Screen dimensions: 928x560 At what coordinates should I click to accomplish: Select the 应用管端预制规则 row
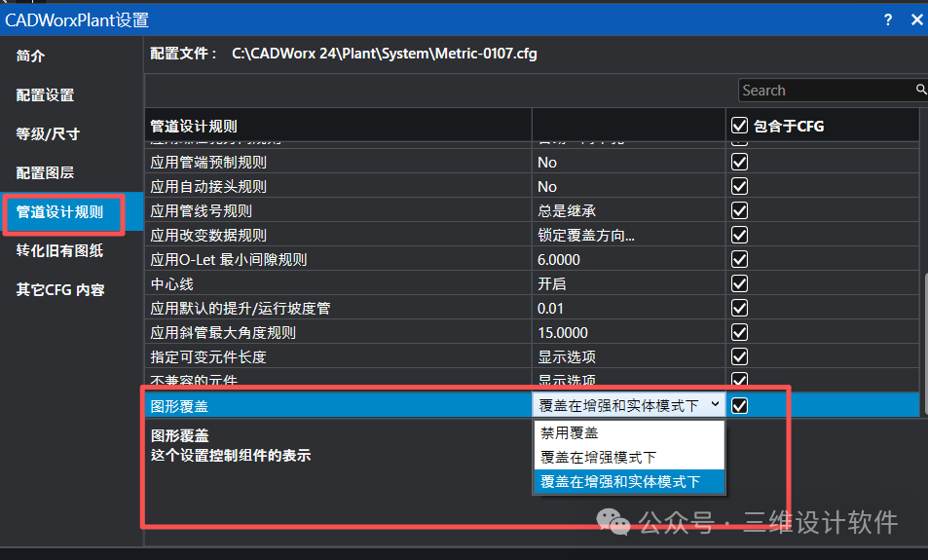click(x=339, y=163)
